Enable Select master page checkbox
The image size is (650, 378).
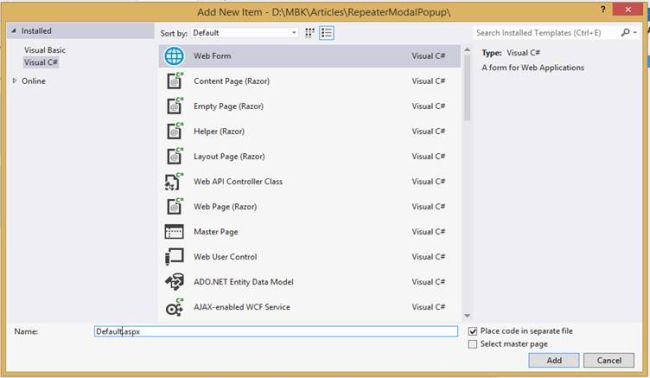[473, 344]
